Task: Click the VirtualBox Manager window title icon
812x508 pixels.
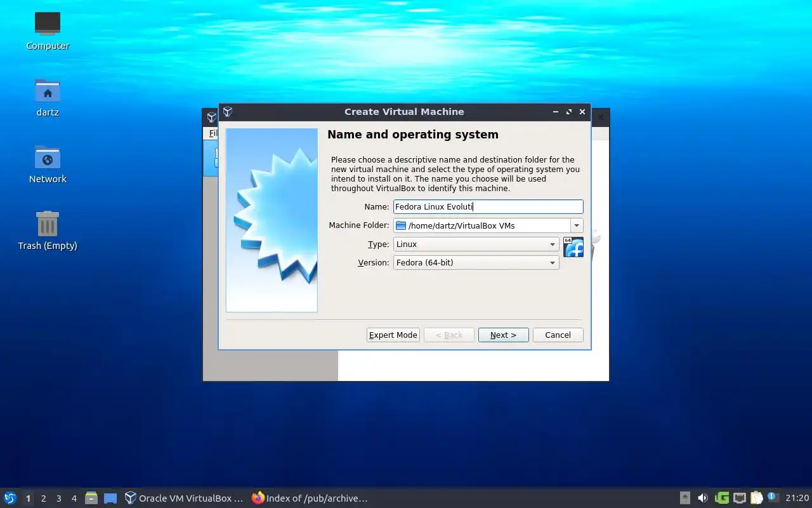Action: pos(212,117)
